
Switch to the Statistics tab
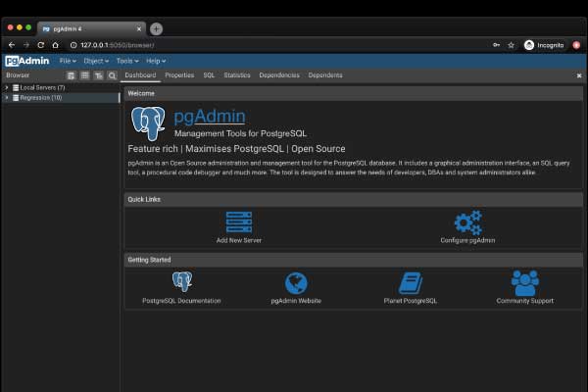(237, 75)
